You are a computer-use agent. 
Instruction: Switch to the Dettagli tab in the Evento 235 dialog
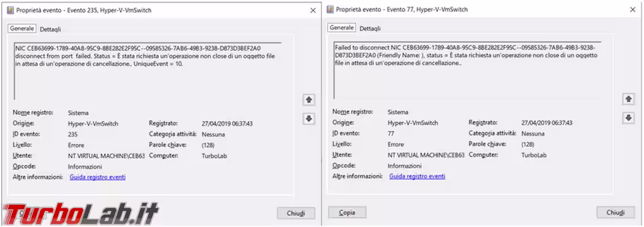(x=50, y=29)
